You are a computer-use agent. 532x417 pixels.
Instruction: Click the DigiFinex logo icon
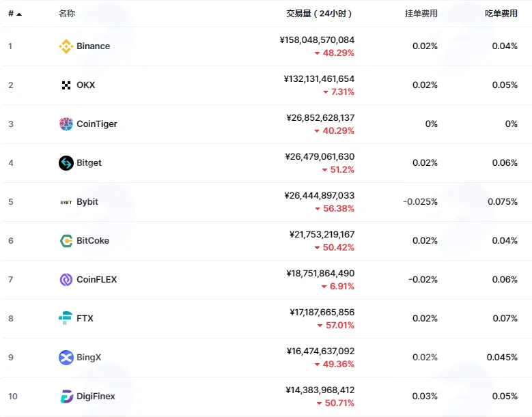pyautogui.click(x=66, y=397)
